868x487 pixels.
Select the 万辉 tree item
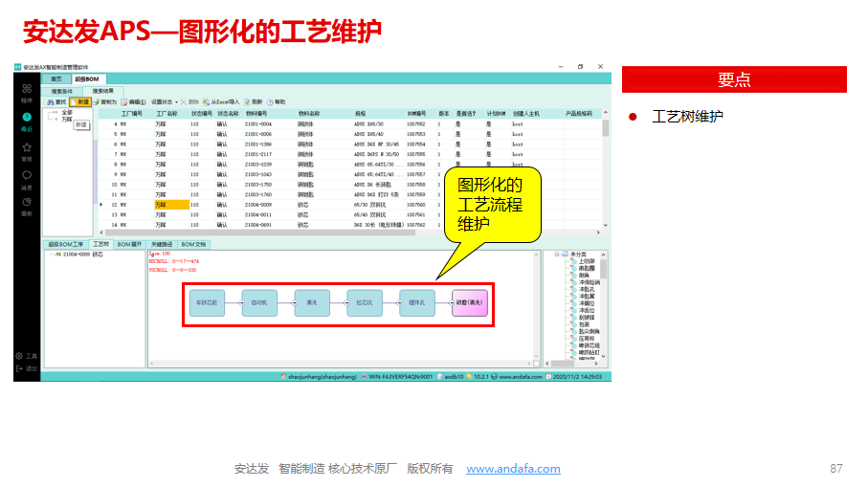[x=65, y=120]
